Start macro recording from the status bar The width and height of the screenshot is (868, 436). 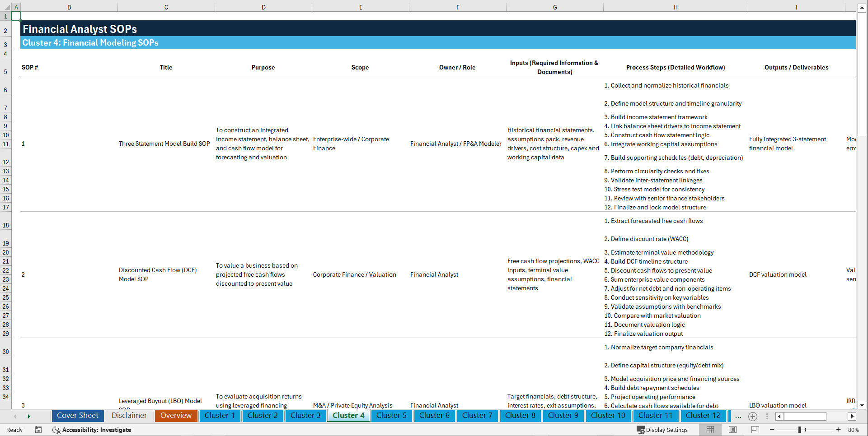(x=38, y=430)
